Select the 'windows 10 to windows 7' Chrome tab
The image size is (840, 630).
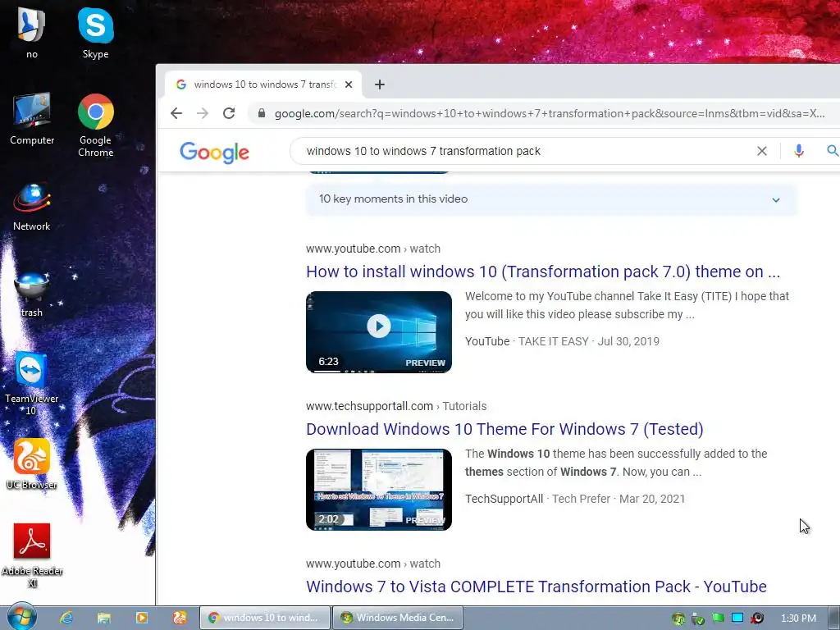click(262, 84)
